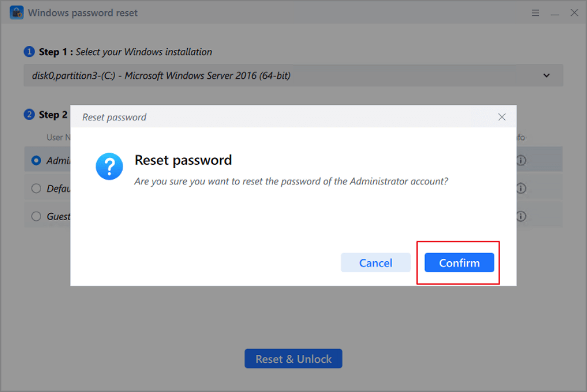Select the Administrator account radio button

[36, 160]
